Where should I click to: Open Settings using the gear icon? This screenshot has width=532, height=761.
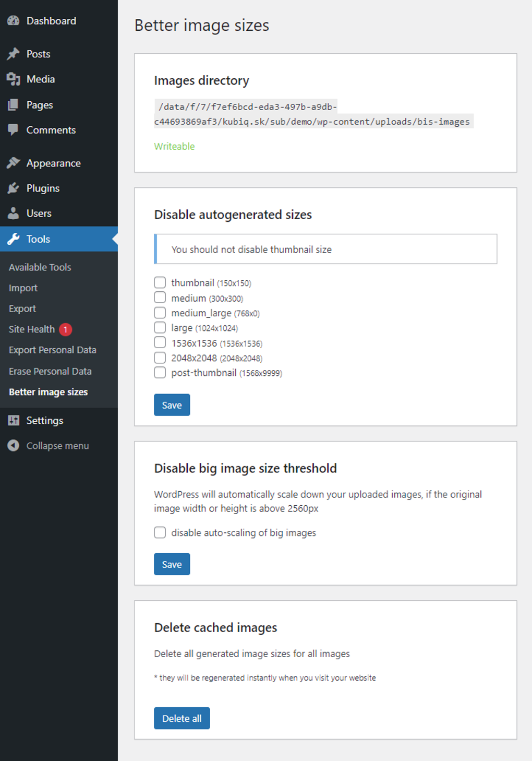click(13, 420)
